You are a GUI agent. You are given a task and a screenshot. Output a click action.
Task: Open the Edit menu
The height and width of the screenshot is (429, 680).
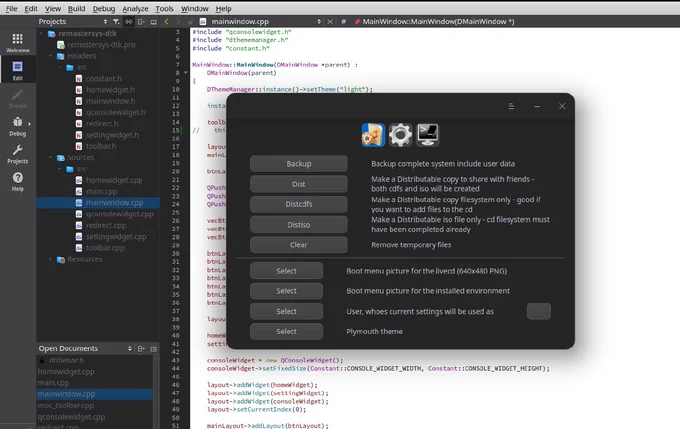30,8
